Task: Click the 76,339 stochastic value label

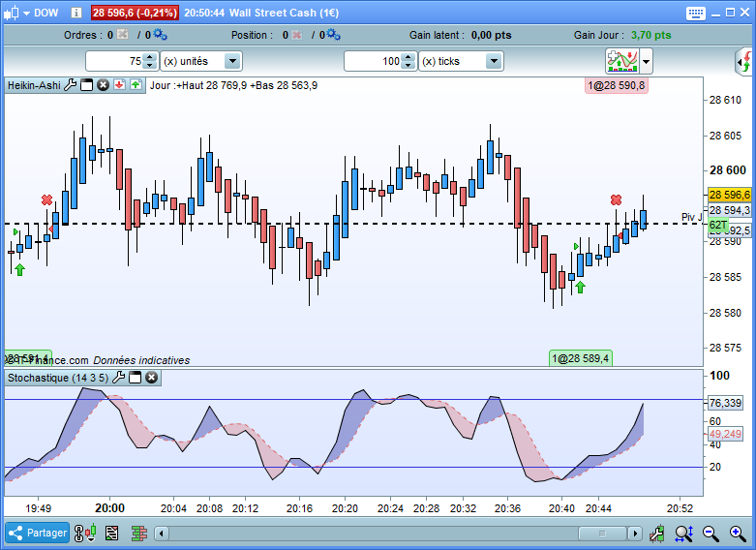Action: 726,403
